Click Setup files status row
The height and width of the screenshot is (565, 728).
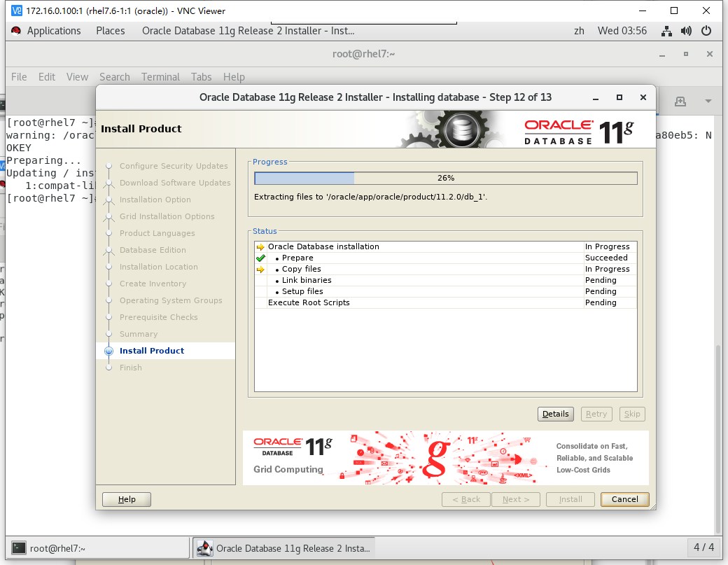[446, 291]
